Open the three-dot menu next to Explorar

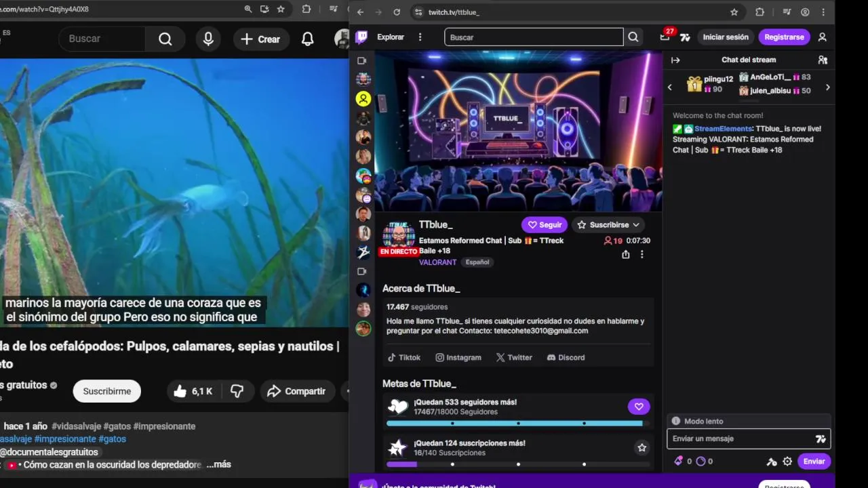click(420, 37)
